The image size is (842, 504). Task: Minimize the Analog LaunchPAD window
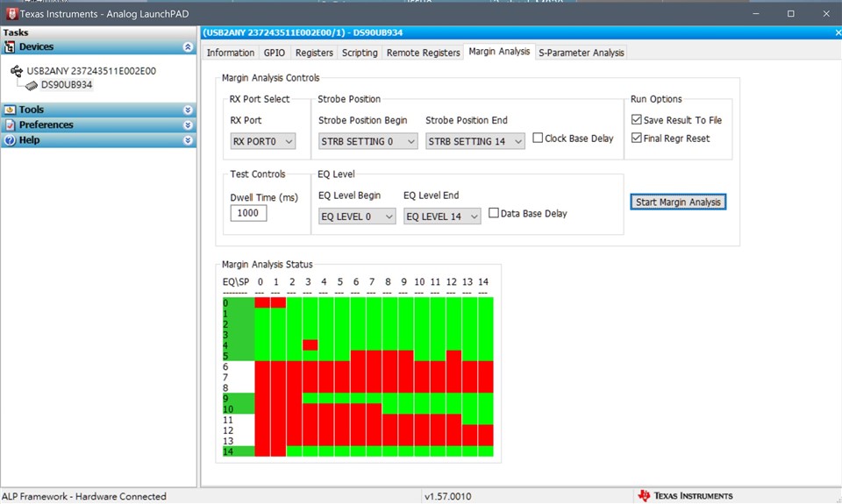click(x=755, y=14)
